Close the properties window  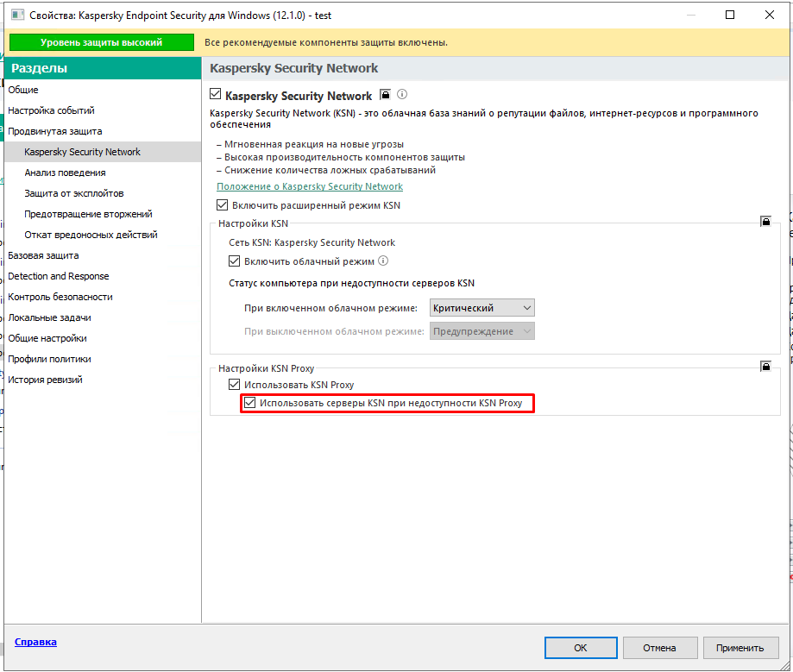(x=770, y=15)
